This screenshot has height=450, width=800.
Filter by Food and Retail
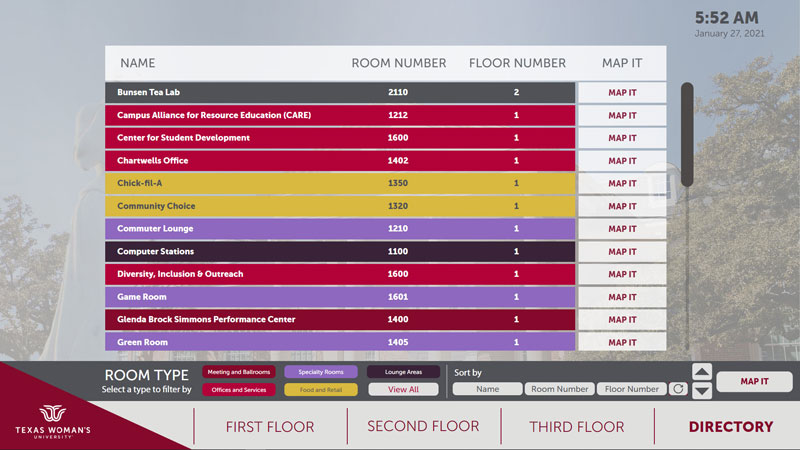click(x=321, y=390)
